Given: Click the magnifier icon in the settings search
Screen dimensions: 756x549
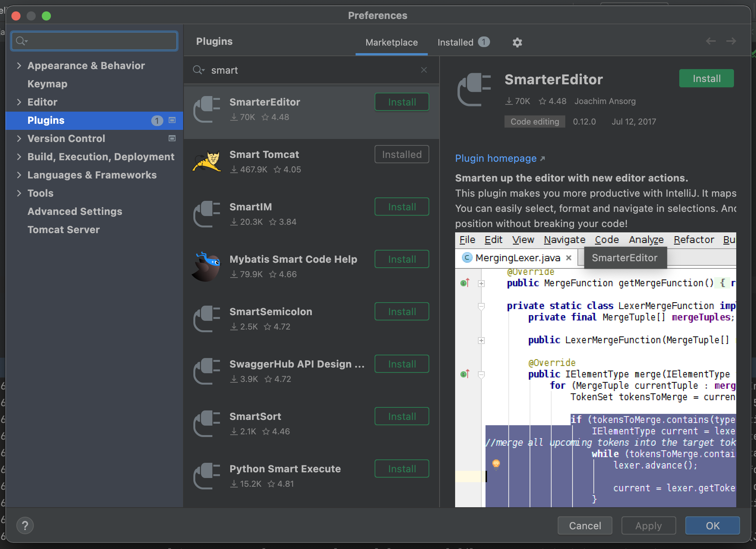Looking at the screenshot, I should click(21, 41).
